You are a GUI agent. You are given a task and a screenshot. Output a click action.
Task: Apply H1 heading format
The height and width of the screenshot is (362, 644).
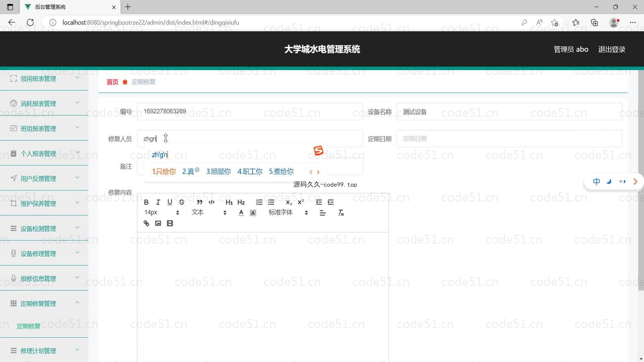pyautogui.click(x=229, y=202)
